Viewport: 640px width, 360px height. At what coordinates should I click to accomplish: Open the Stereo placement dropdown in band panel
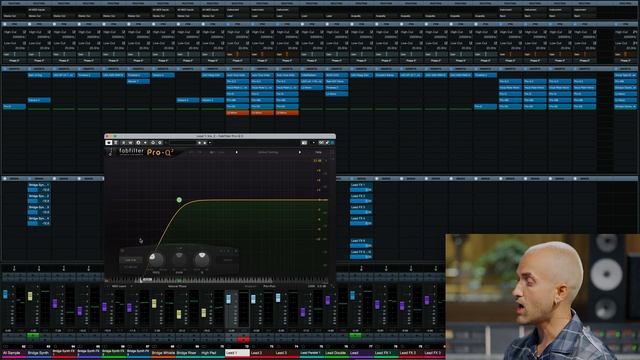tap(228, 260)
